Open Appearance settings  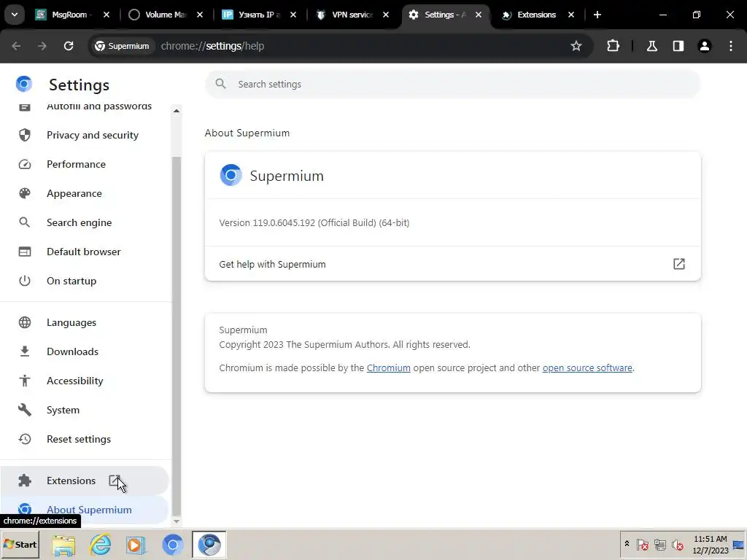85,193
